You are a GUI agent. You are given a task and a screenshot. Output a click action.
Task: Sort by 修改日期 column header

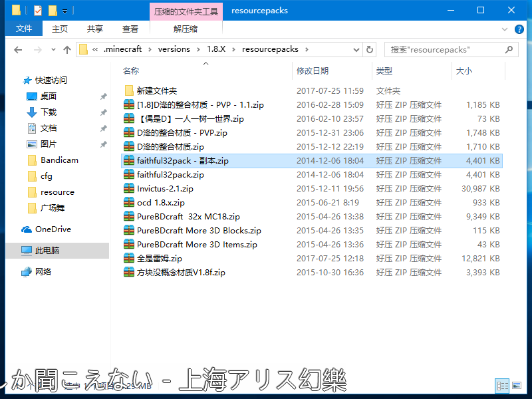[313, 71]
